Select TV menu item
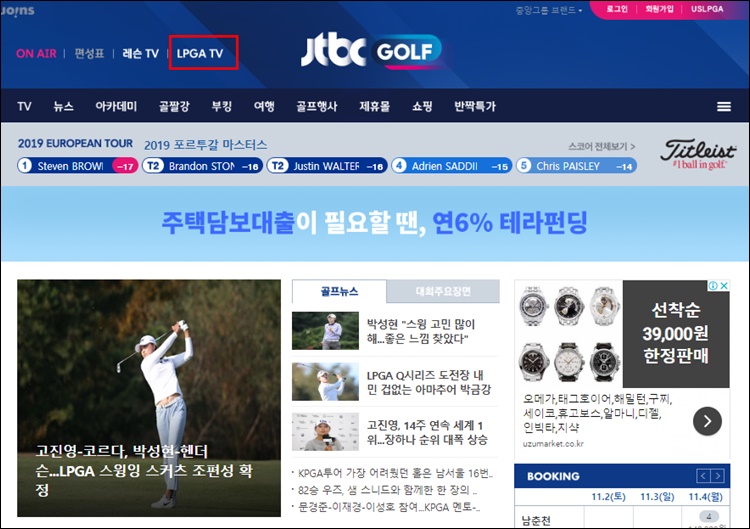 tap(24, 106)
